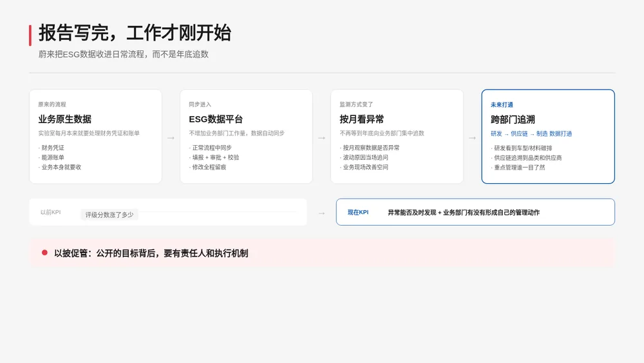Click the arrow between 业务原生数据 and ESG数据平台 cards

coord(171,138)
